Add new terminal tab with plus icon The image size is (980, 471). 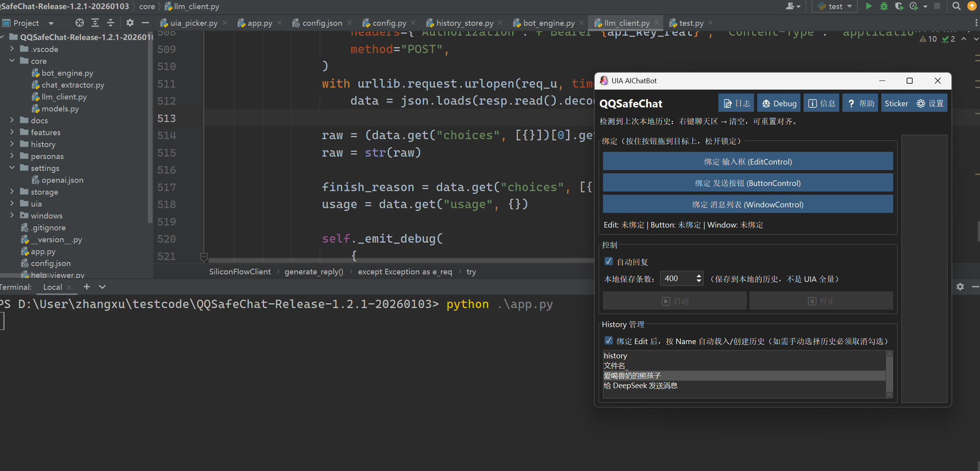[87, 287]
